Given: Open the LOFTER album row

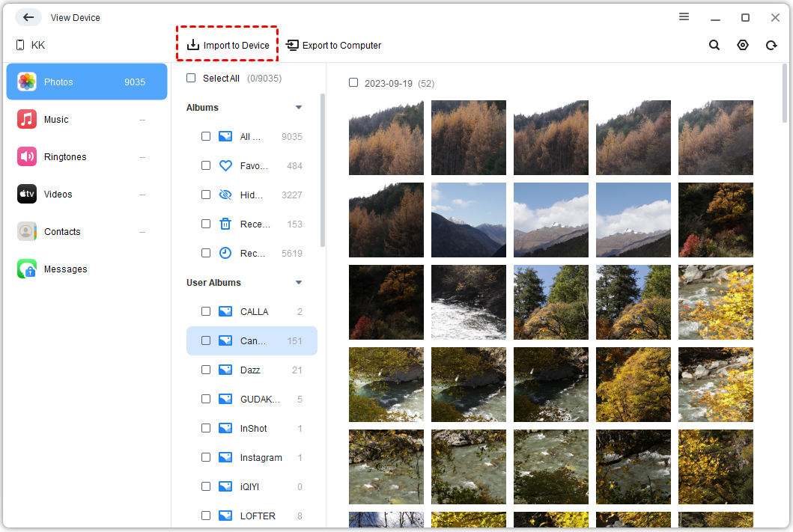Looking at the screenshot, I should [x=252, y=516].
